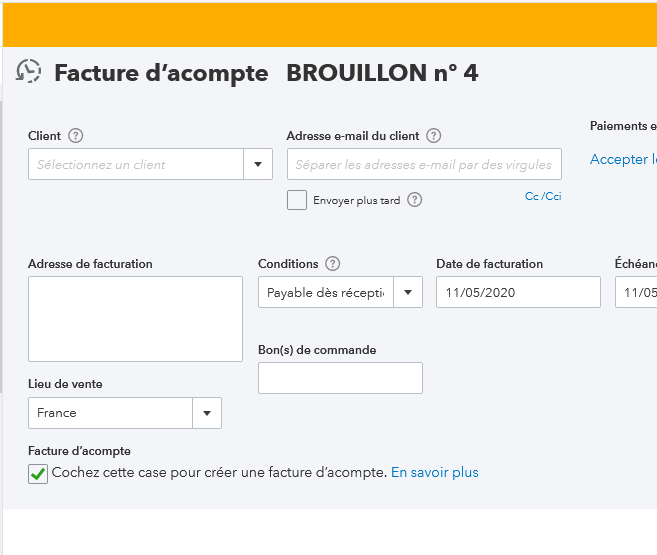Show help tooltip for Conditions
Screen dimensions: 657x555
tap(333, 264)
